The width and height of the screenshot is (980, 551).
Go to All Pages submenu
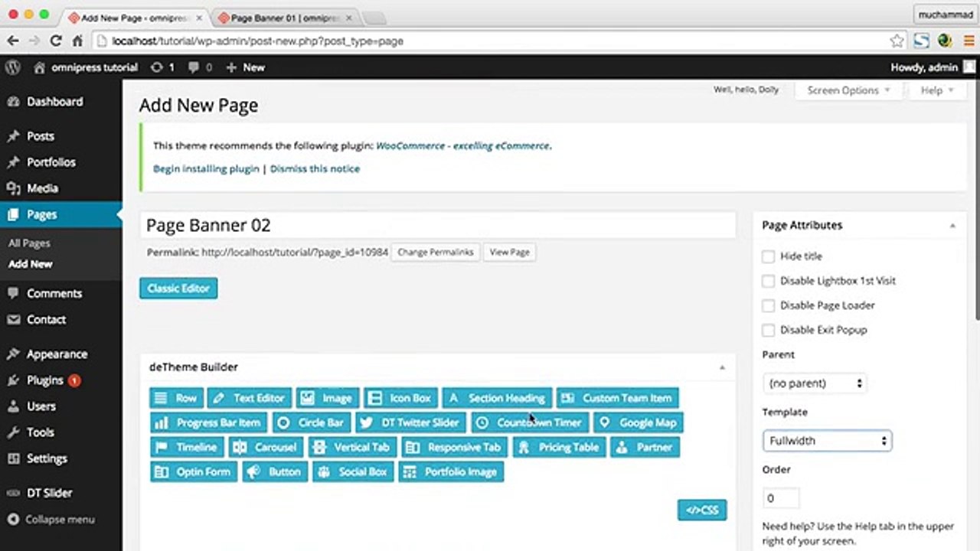[29, 243]
